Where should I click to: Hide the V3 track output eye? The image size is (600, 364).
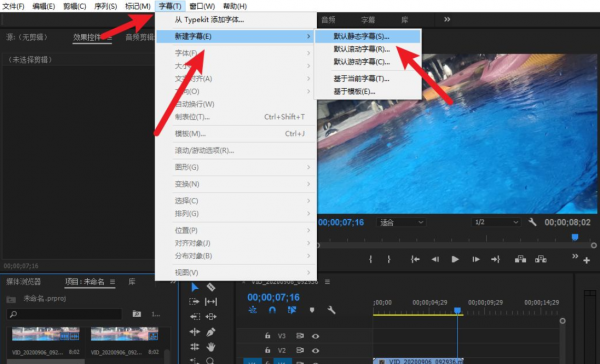[315, 336]
